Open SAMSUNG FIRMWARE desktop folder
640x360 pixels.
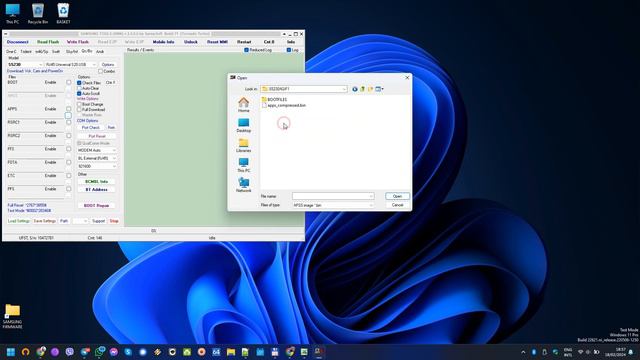point(12,316)
